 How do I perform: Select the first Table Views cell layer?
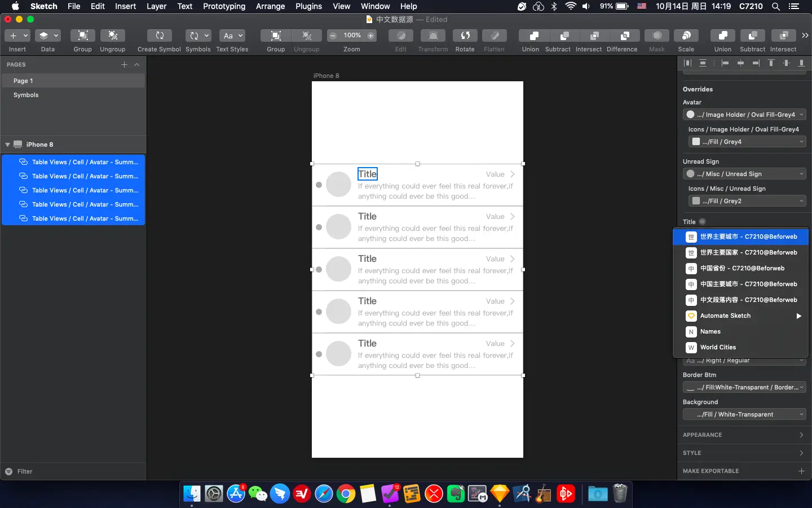click(73, 162)
